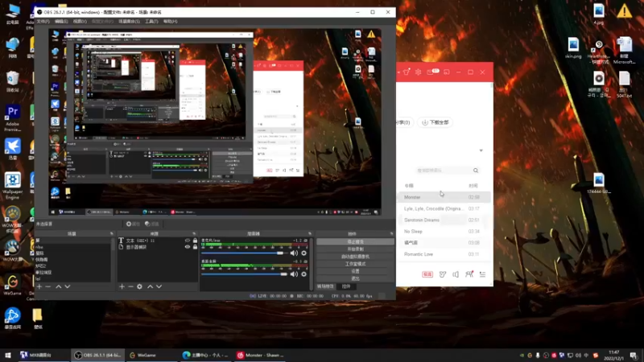Open settings gear of second mixer channel

tap(304, 274)
